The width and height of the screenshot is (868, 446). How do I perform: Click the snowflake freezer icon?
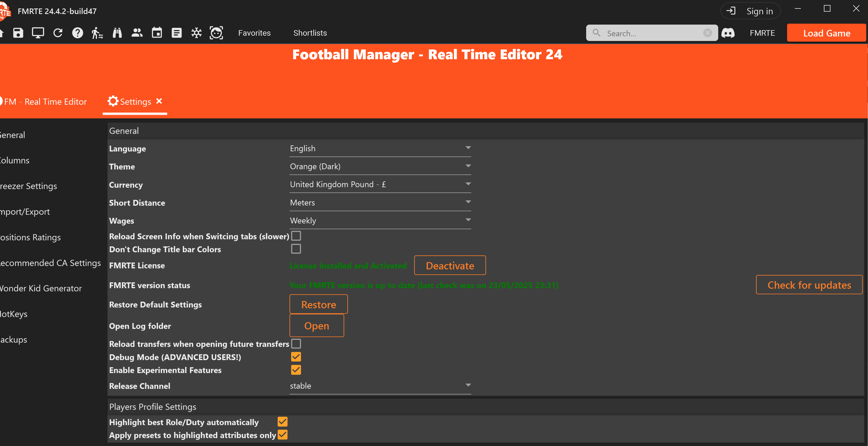[197, 33]
